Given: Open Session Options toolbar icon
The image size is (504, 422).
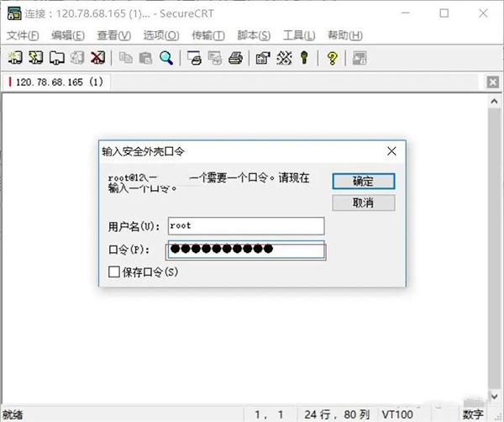Looking at the screenshot, I should (x=263, y=58).
